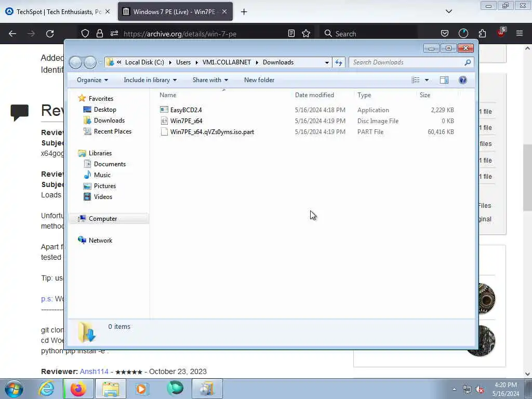The width and height of the screenshot is (532, 399).
Task: Open the Firefox hamburger menu
Action: (x=520, y=34)
